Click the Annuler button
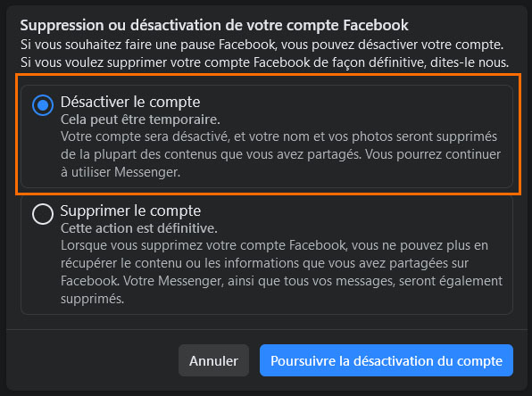 coord(213,360)
